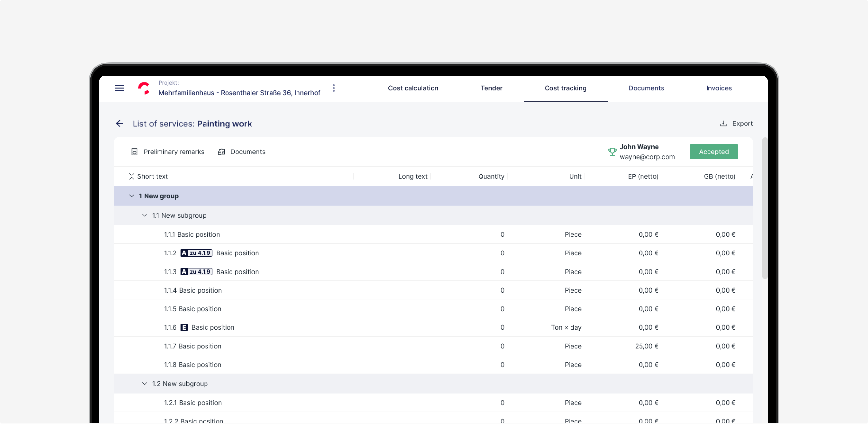The height and width of the screenshot is (424, 868).
Task: Click the A badge on position 1.1.3
Action: click(x=184, y=272)
